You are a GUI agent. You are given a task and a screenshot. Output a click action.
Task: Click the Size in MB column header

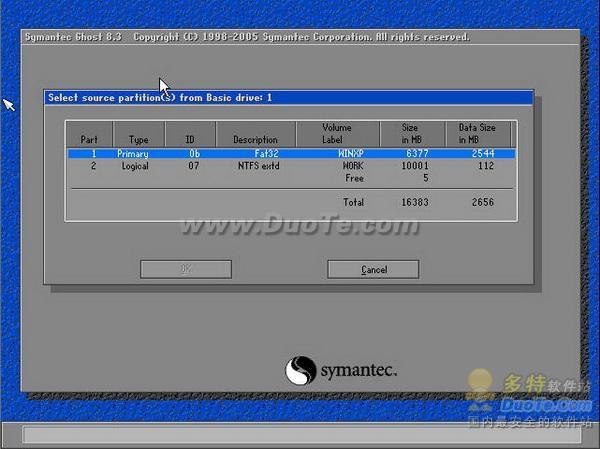412,134
